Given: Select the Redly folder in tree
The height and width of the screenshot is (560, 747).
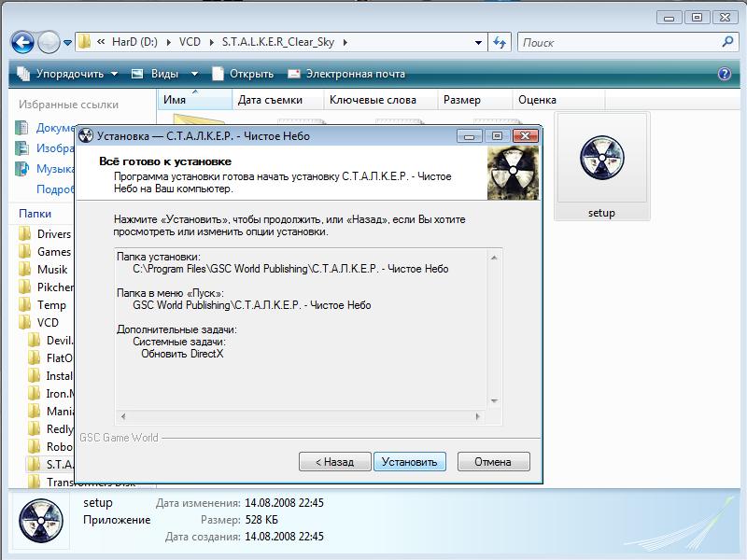Looking at the screenshot, I should click(51, 429).
